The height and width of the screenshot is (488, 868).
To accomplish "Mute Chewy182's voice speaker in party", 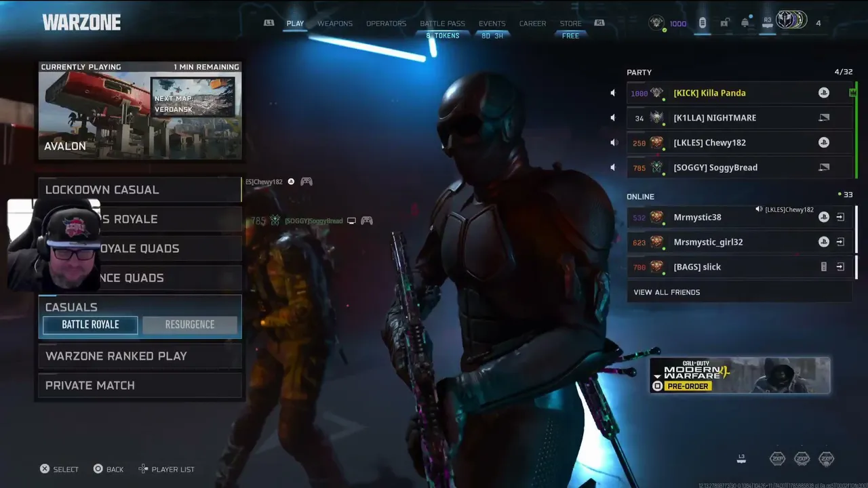I will (614, 142).
